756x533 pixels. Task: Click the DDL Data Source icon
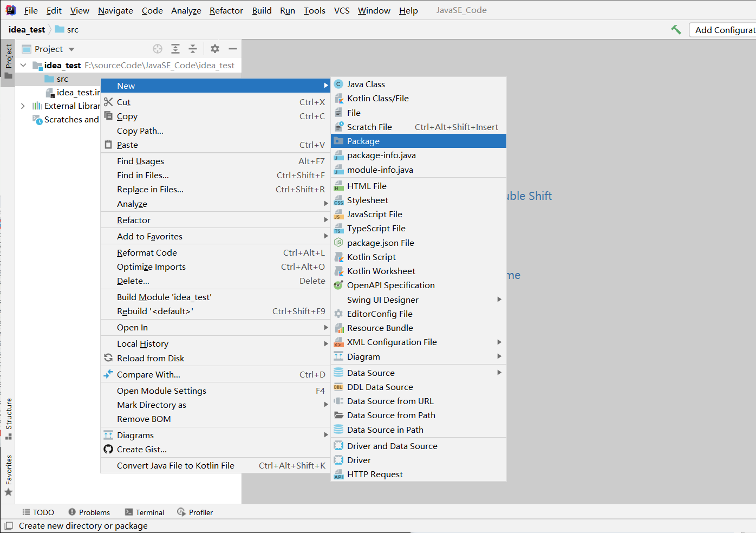coord(339,387)
